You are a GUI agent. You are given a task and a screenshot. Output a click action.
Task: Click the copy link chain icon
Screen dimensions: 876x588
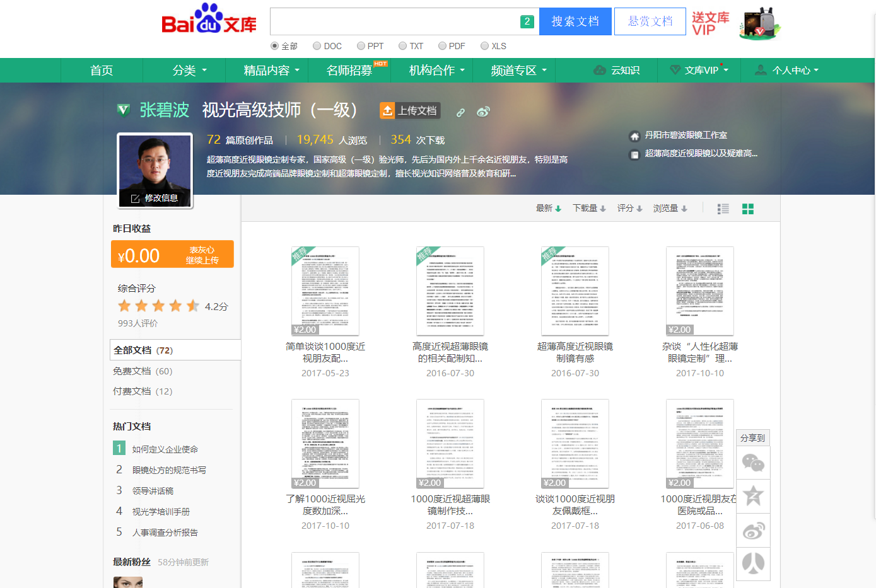click(x=460, y=112)
